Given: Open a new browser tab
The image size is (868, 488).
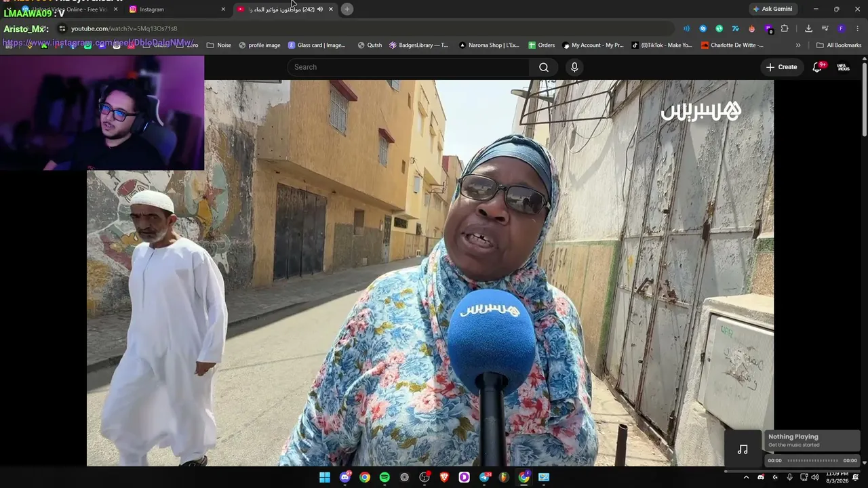Looking at the screenshot, I should click(347, 9).
